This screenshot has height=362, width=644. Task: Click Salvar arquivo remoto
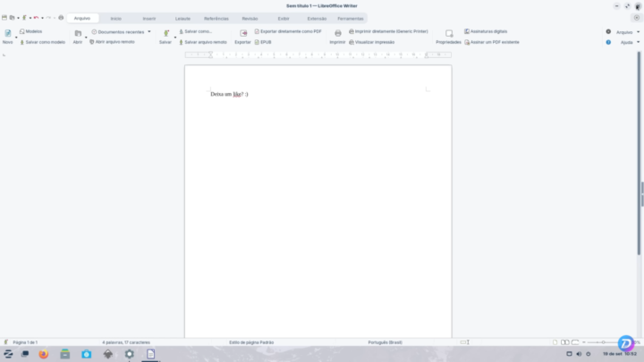point(203,42)
